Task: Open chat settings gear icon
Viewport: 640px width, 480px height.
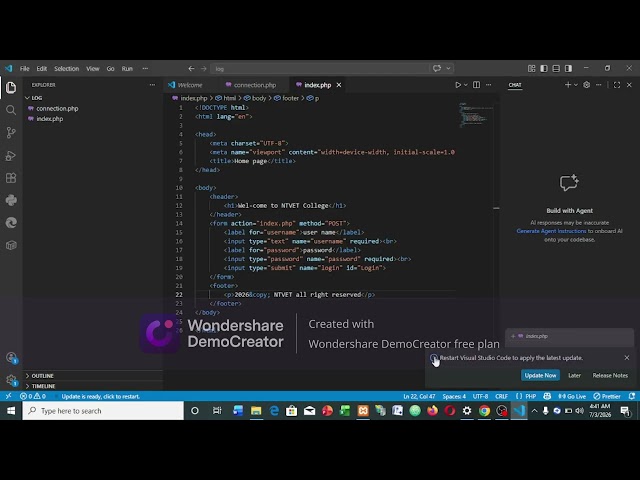Action: [x=587, y=85]
